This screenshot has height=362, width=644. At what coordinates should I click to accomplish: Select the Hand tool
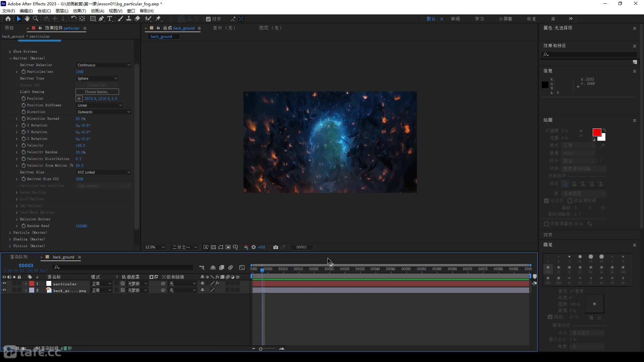[27, 19]
